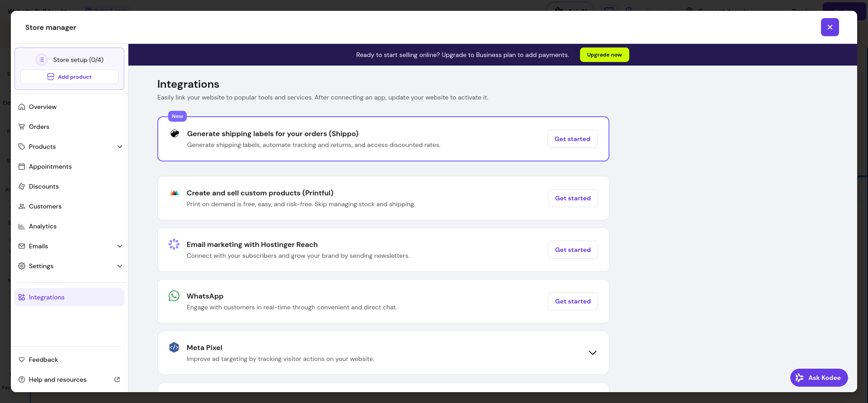868x403 pixels.
Task: Click the Meta Pixel title text
Action: coord(204,347)
